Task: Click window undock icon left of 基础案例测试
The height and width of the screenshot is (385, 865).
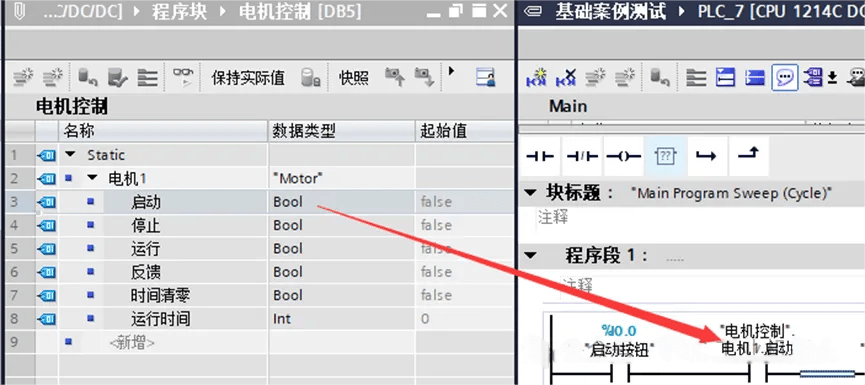Action: [533, 12]
